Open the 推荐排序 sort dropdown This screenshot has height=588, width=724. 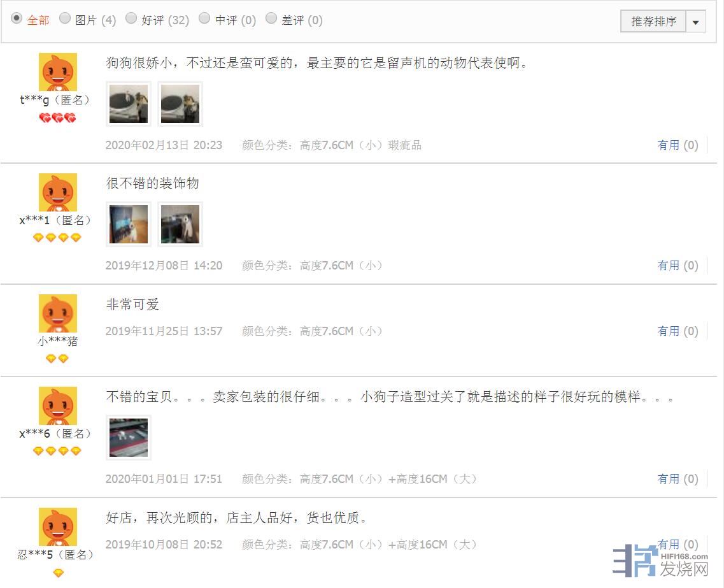point(653,21)
